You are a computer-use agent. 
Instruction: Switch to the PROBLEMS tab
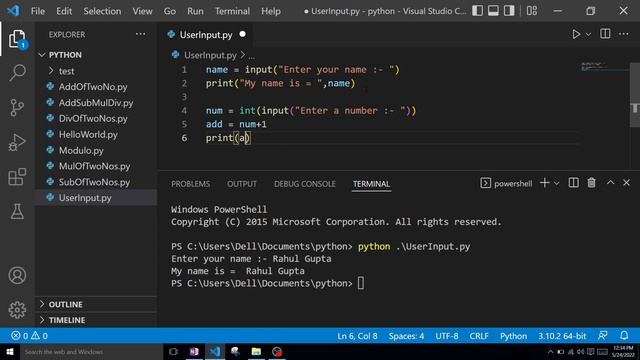tap(190, 184)
